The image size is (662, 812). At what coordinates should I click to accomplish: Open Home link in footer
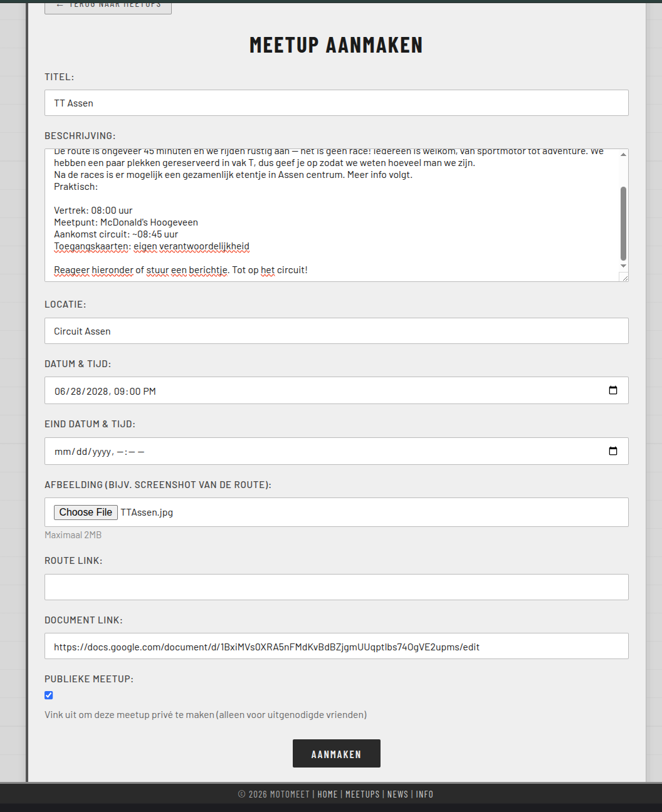click(327, 794)
